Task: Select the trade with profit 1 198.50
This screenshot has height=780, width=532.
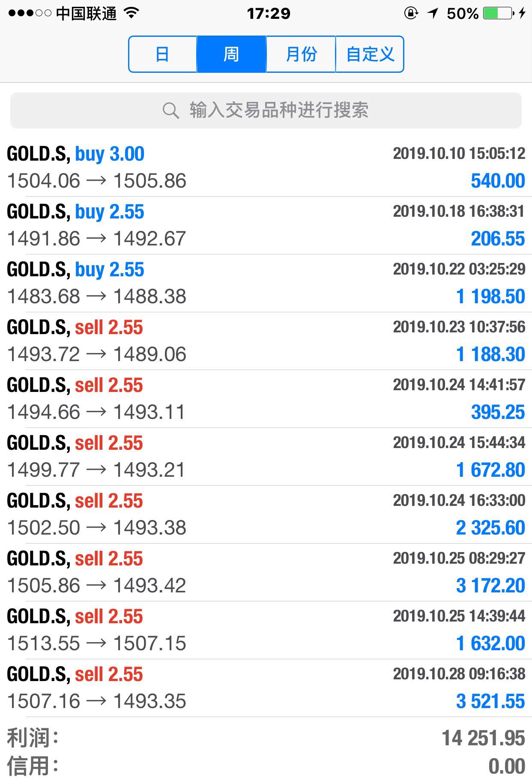Action: pos(266,283)
